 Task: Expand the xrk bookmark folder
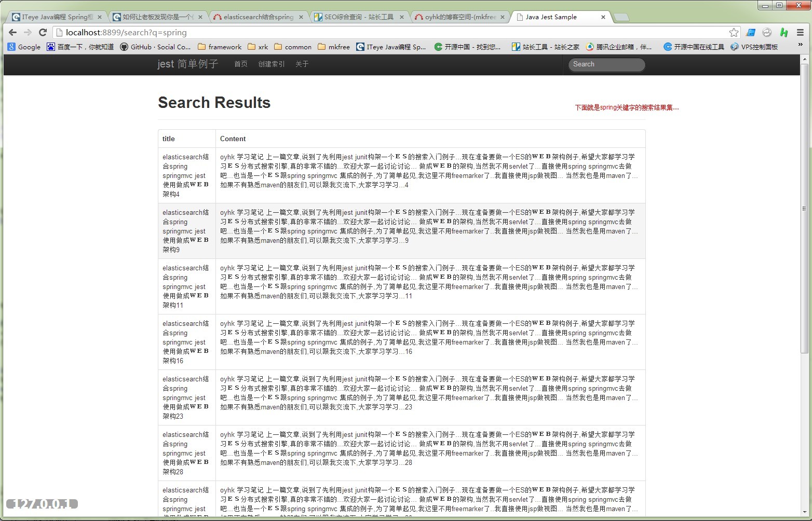tap(258, 47)
